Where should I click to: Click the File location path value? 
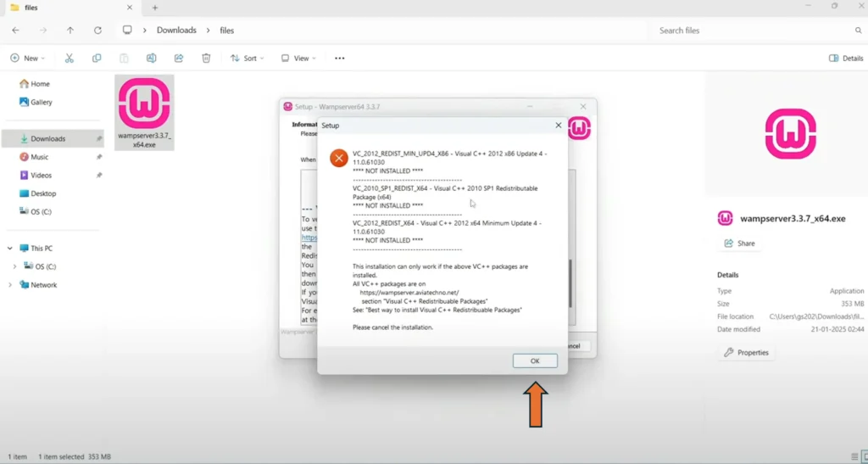816,316
